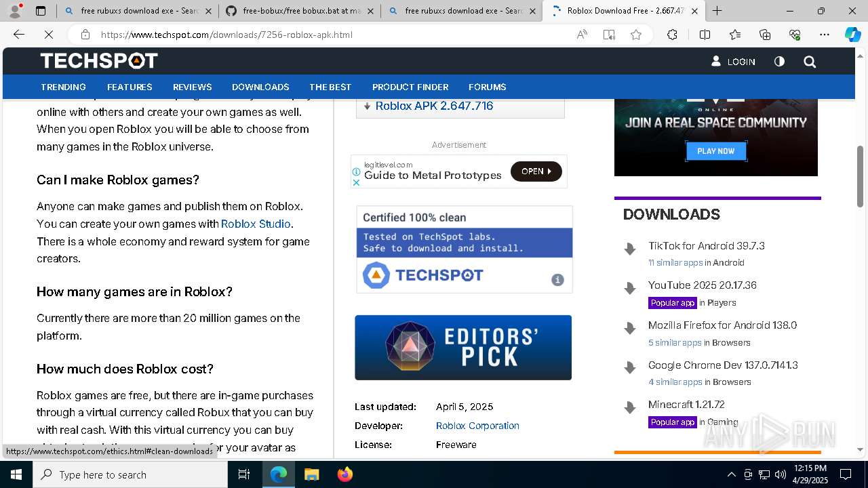Open the Editors' Pick banner
Viewport: 868px width, 488px height.
(x=463, y=348)
